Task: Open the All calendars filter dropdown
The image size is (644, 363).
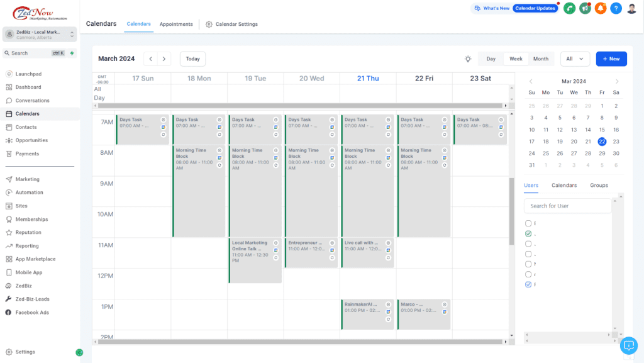Action: [x=575, y=58]
